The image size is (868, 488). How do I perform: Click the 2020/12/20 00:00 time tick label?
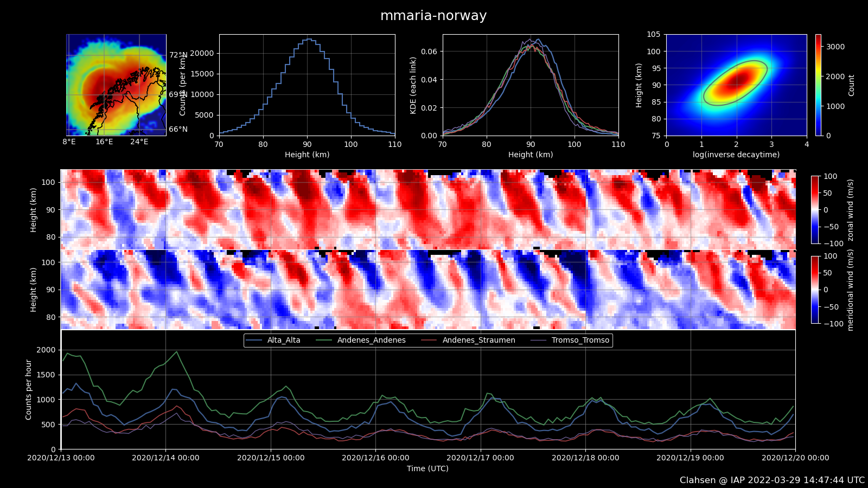[795, 458]
